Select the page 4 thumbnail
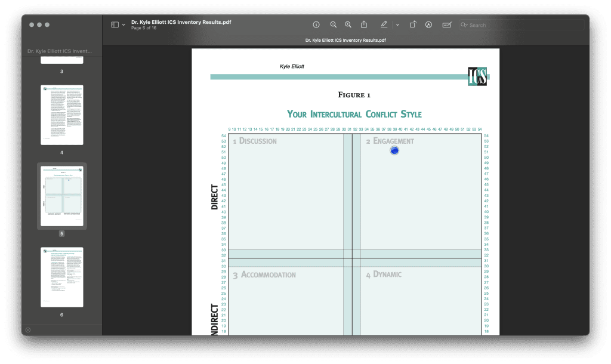This screenshot has width=611, height=364. (62, 115)
